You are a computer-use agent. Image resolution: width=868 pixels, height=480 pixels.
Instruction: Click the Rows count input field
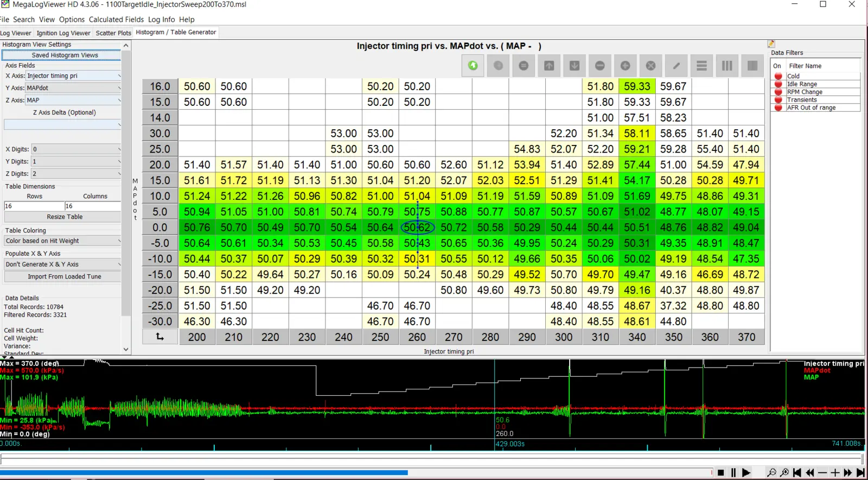(x=34, y=206)
